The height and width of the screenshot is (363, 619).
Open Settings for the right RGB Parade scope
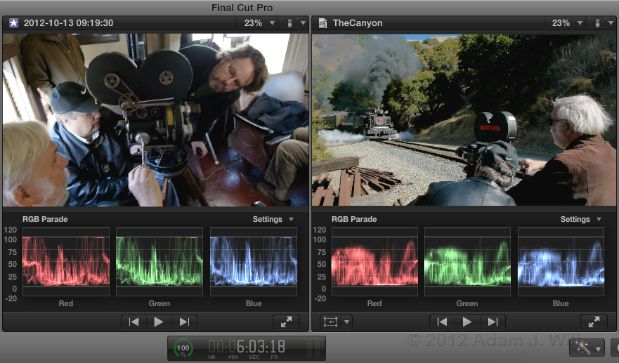tap(581, 219)
